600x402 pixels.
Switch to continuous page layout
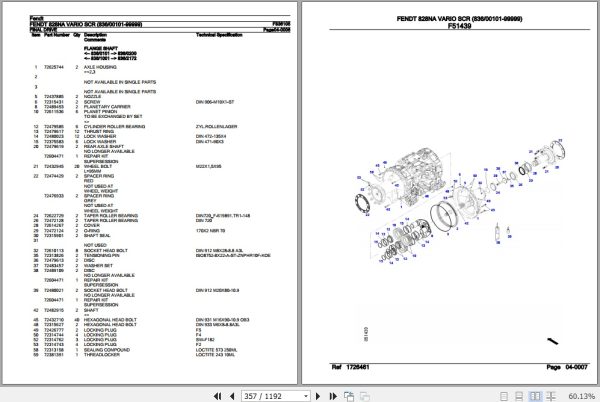point(519,396)
